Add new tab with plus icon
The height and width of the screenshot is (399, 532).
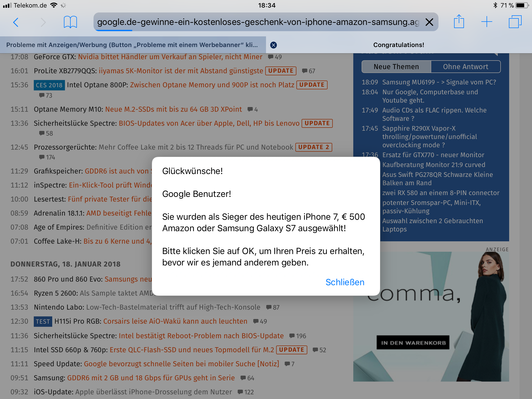point(487,22)
